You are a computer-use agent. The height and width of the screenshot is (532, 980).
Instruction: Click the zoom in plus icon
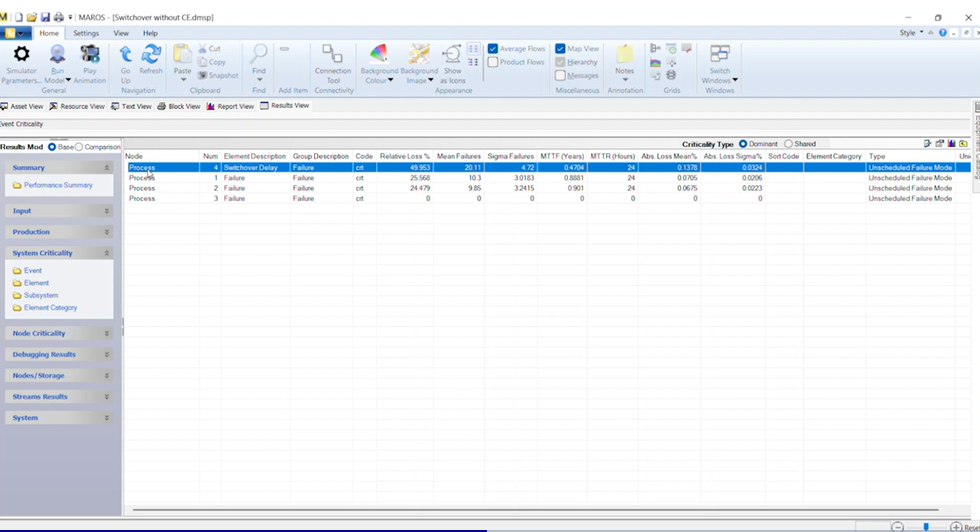(x=955, y=527)
